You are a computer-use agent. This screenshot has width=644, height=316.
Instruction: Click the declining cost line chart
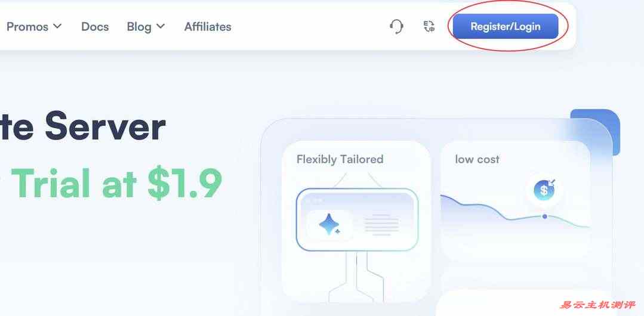point(515,211)
